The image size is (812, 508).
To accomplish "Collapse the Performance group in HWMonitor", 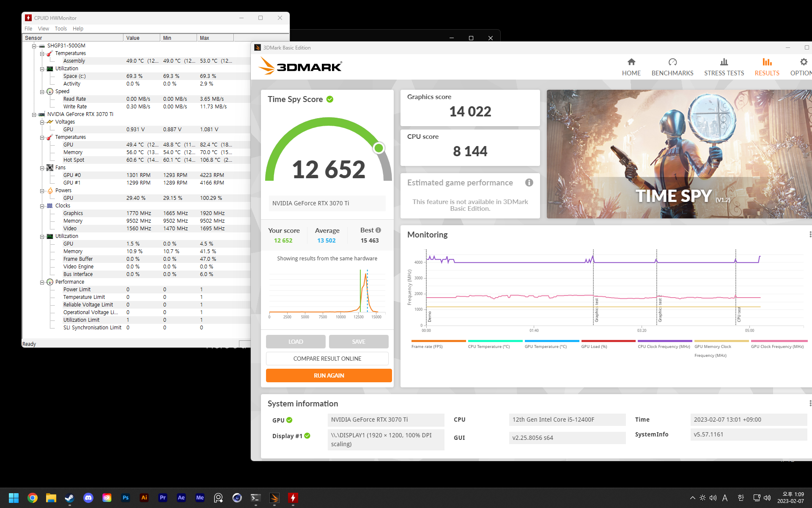I will tap(42, 282).
